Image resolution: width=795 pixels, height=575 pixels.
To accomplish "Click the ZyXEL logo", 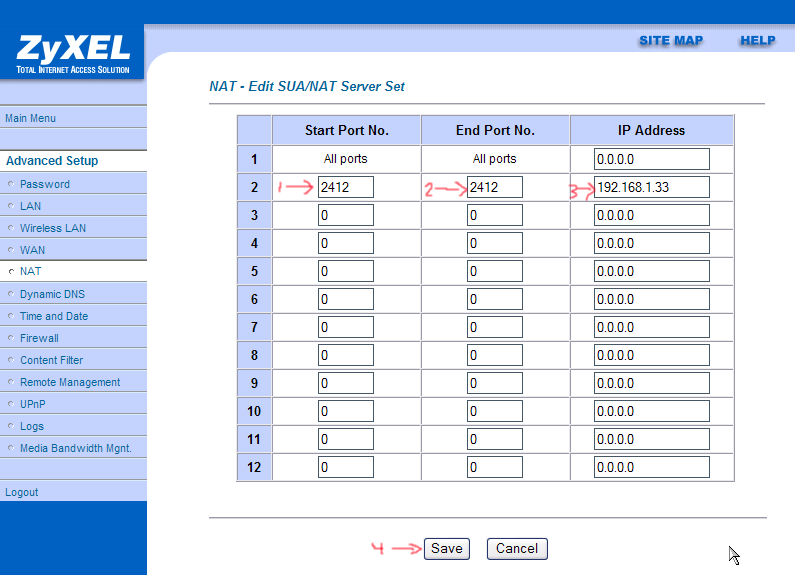I will pyautogui.click(x=73, y=52).
